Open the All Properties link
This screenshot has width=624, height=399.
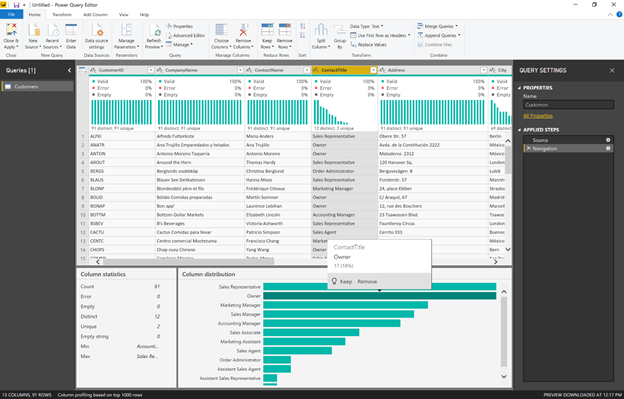[x=538, y=116]
